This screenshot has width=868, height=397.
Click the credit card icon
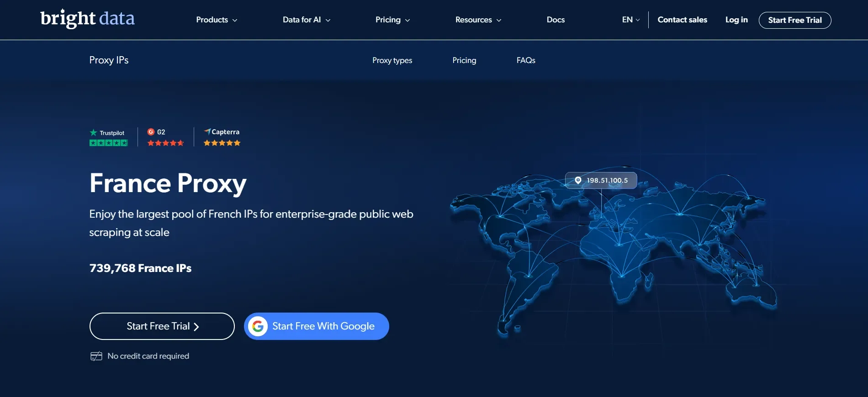tap(96, 356)
